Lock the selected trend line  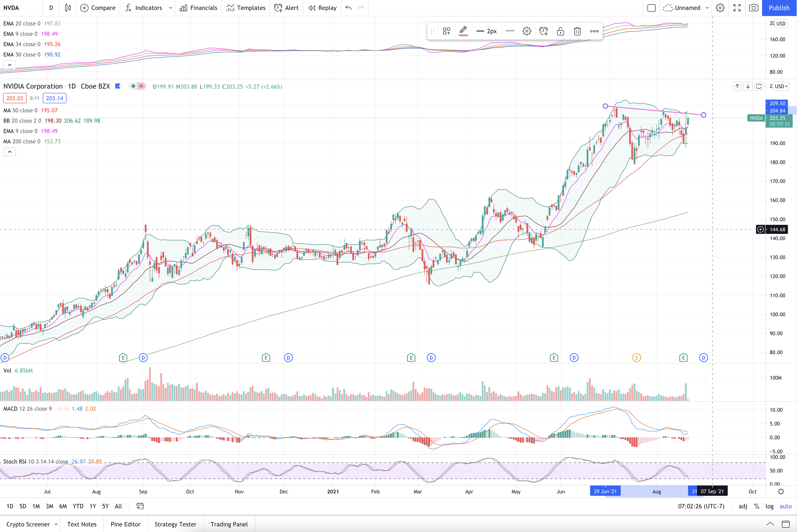[560, 31]
